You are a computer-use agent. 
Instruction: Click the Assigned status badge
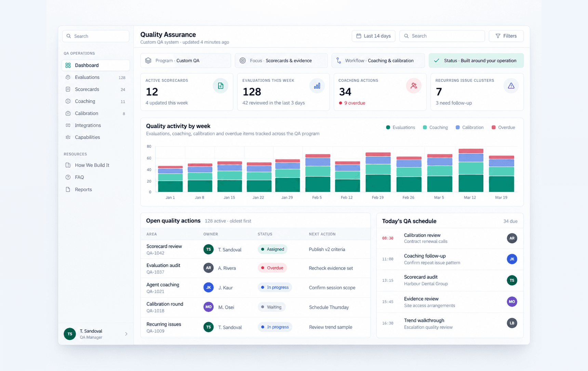[272, 249]
